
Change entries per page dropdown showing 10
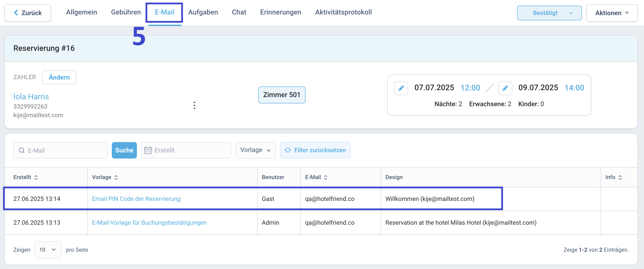tap(48, 250)
